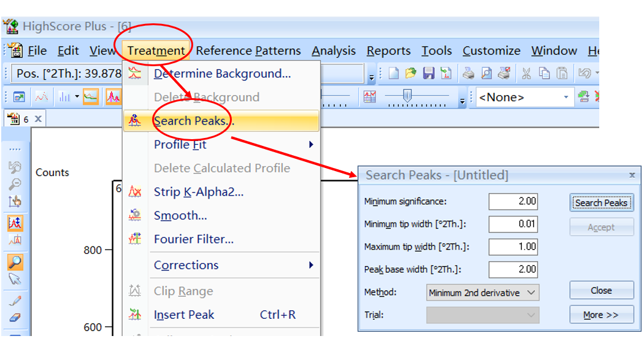The height and width of the screenshot is (344, 644).
Task: Choose Search Peaks from Treatment menu
Action: [x=193, y=121]
